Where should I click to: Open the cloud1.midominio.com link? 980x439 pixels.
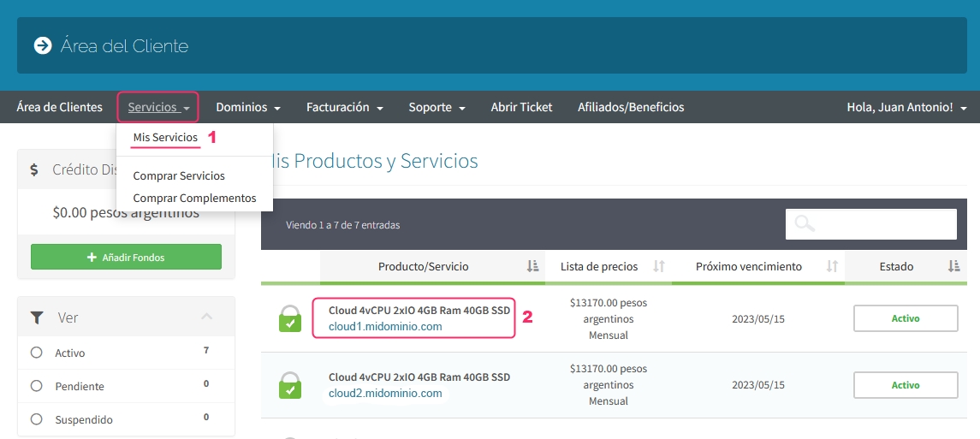pyautogui.click(x=385, y=327)
